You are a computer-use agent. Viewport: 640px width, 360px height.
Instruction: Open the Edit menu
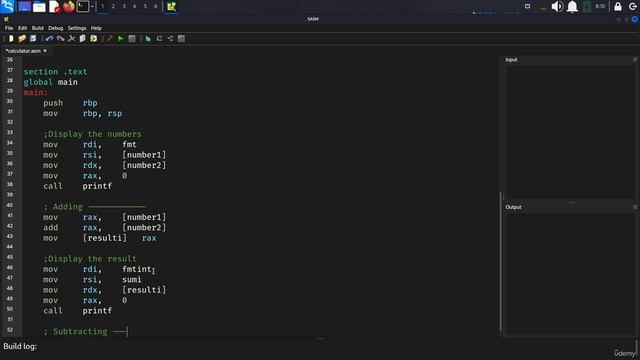tap(22, 28)
